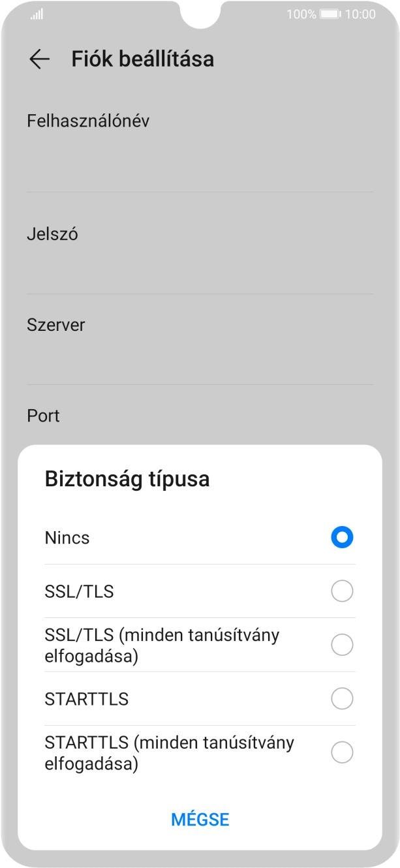Tap the Port field label
This screenshot has height=868, width=400.
click(43, 416)
